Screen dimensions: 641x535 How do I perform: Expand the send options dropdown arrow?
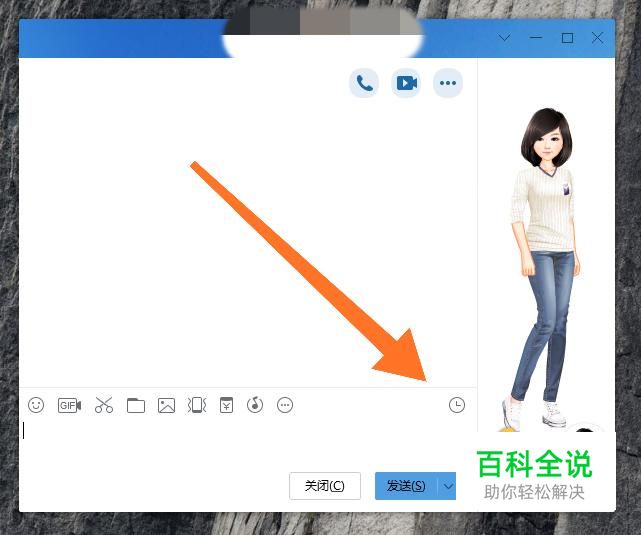(448, 486)
